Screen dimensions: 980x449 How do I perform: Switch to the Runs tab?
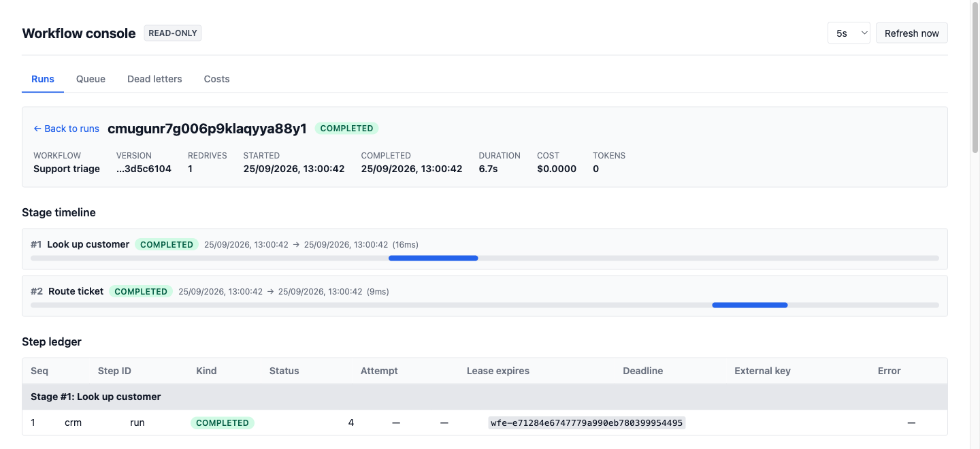click(43, 79)
